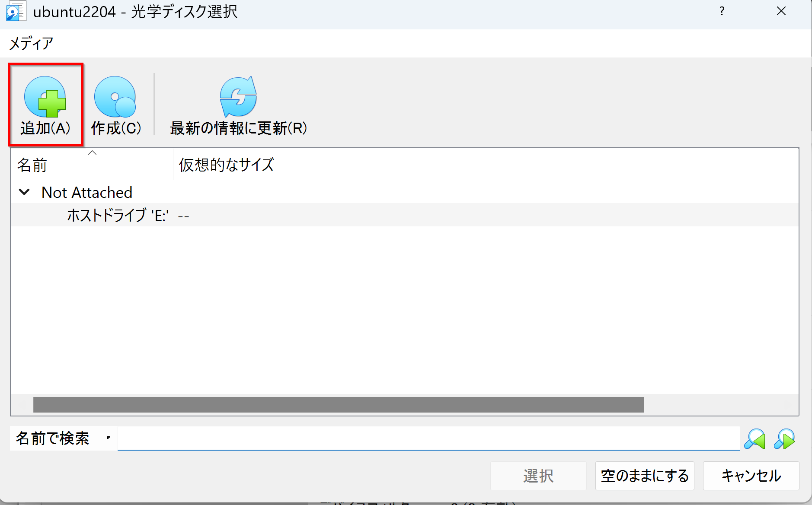812x505 pixels.
Task: Open the メディア menu
Action: pos(31,43)
